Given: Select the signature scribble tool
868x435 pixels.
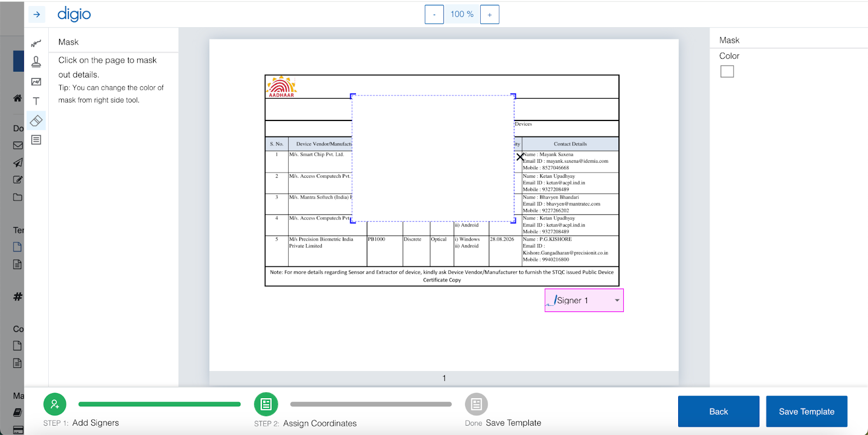Looking at the screenshot, I should point(36,43).
